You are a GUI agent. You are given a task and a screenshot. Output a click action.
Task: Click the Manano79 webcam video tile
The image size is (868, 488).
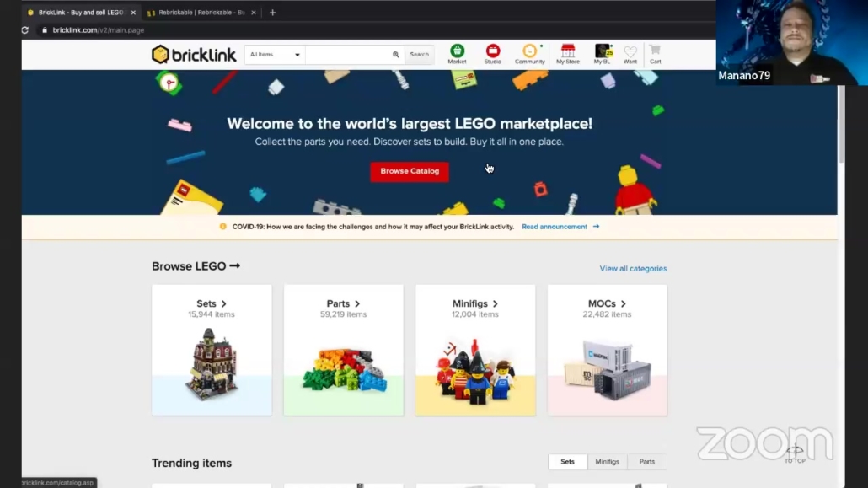[x=791, y=43]
